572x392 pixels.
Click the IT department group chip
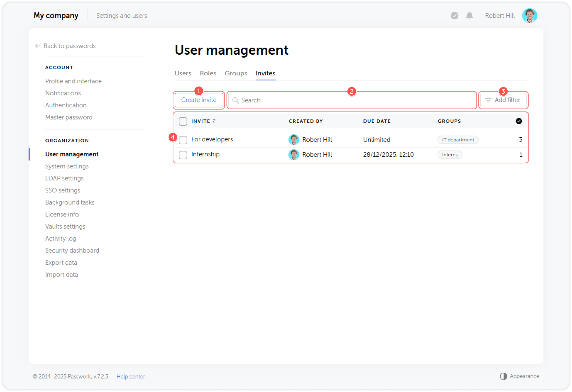tap(458, 140)
